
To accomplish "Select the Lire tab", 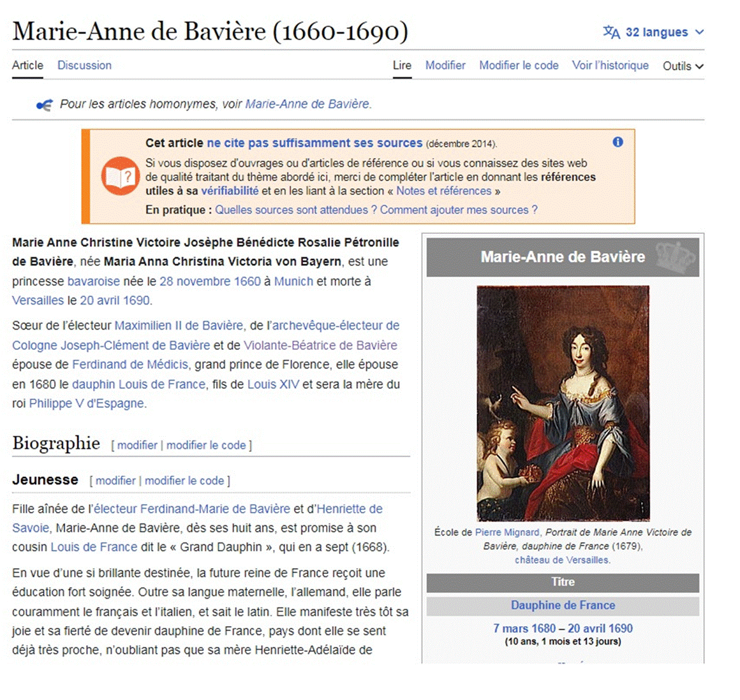I will [402, 65].
